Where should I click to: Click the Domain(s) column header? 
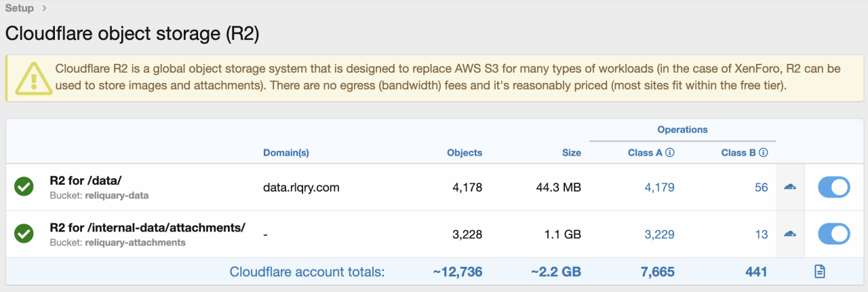tap(285, 153)
